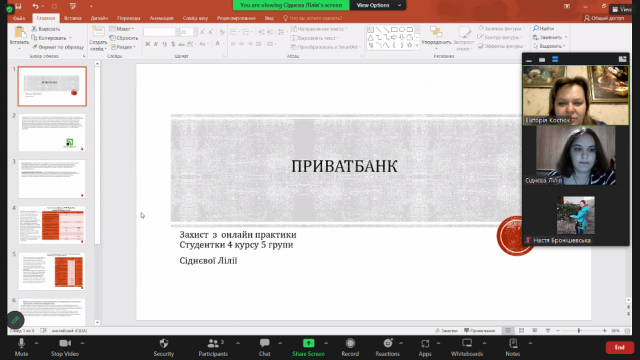Open Zoom Whiteboards
Viewport: 640px width, 360px height.
pyautogui.click(x=467, y=347)
